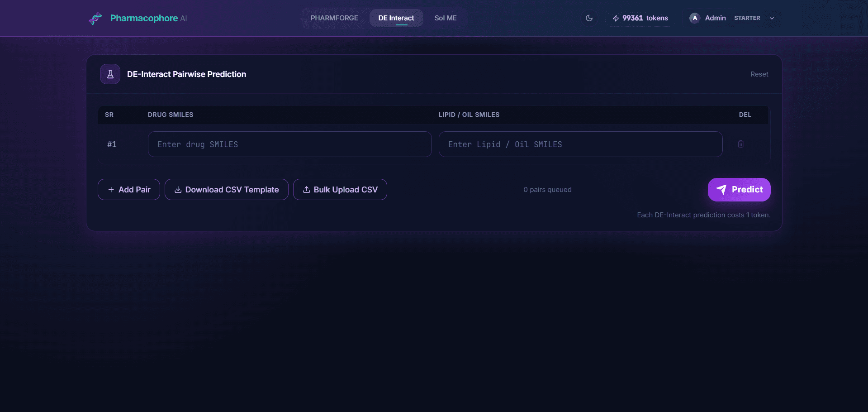The height and width of the screenshot is (412, 868).
Task: Click Download CSV Template button
Action: [226, 190]
